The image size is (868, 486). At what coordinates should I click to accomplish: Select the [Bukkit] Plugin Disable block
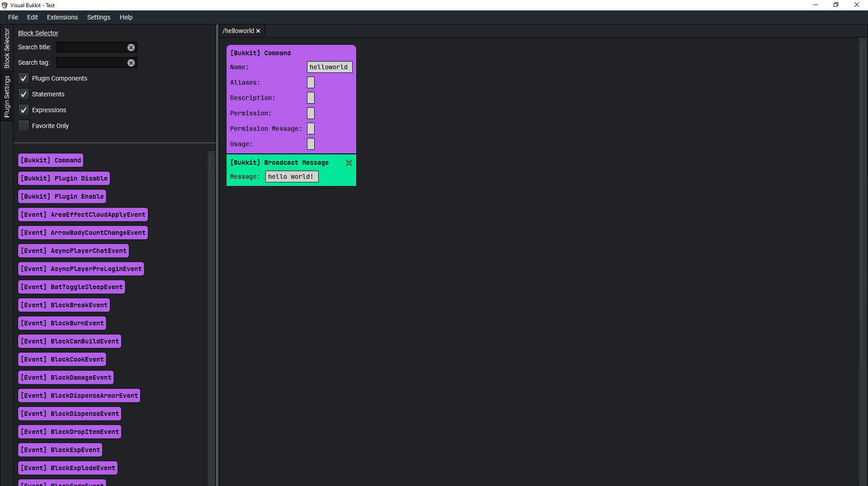pos(64,179)
